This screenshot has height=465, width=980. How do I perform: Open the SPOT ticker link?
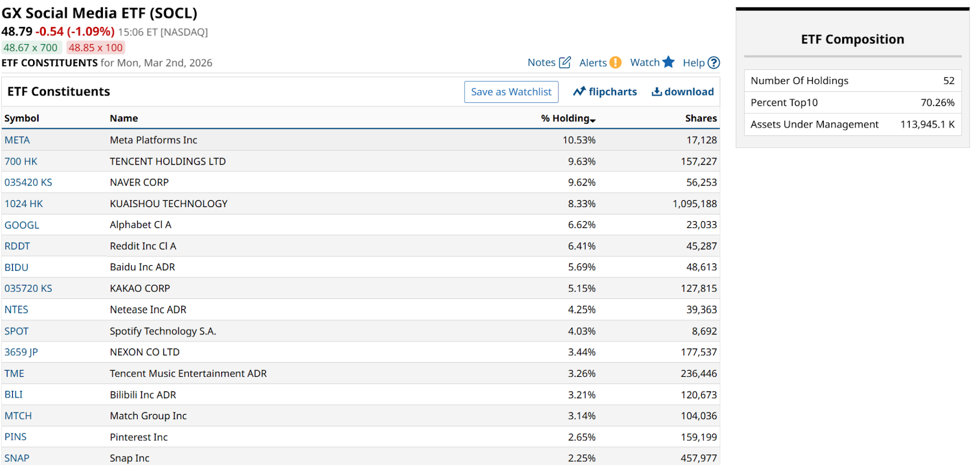(17, 331)
